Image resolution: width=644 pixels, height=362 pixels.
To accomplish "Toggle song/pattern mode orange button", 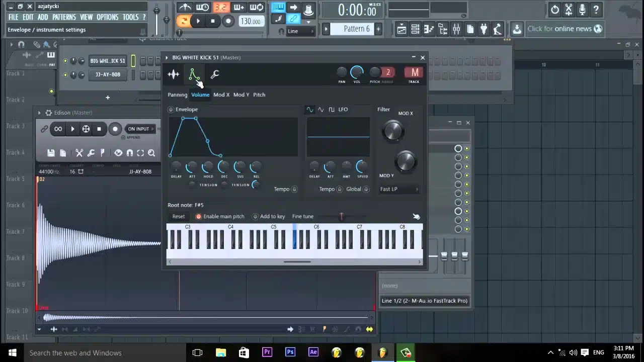I will 184,21.
